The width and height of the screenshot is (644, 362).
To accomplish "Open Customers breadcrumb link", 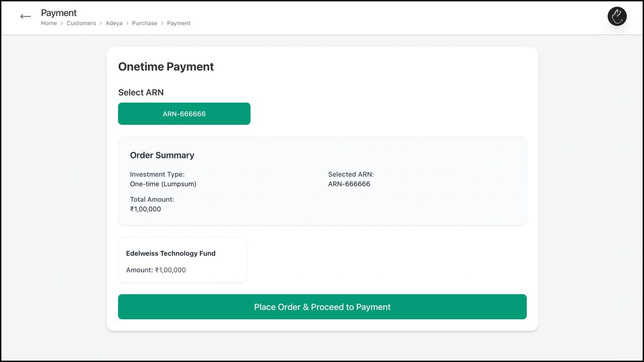I will tap(81, 23).
